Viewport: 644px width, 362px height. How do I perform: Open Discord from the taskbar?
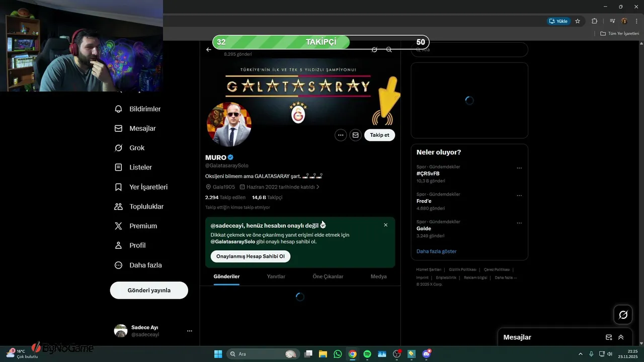(x=427, y=354)
